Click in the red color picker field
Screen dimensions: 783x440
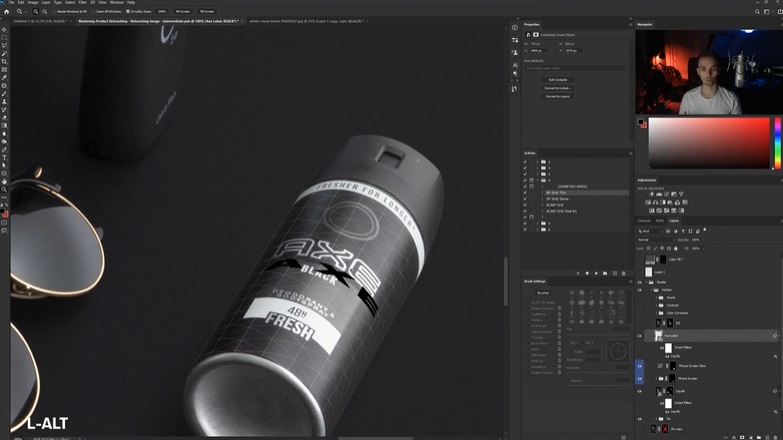pyautogui.click(x=709, y=143)
